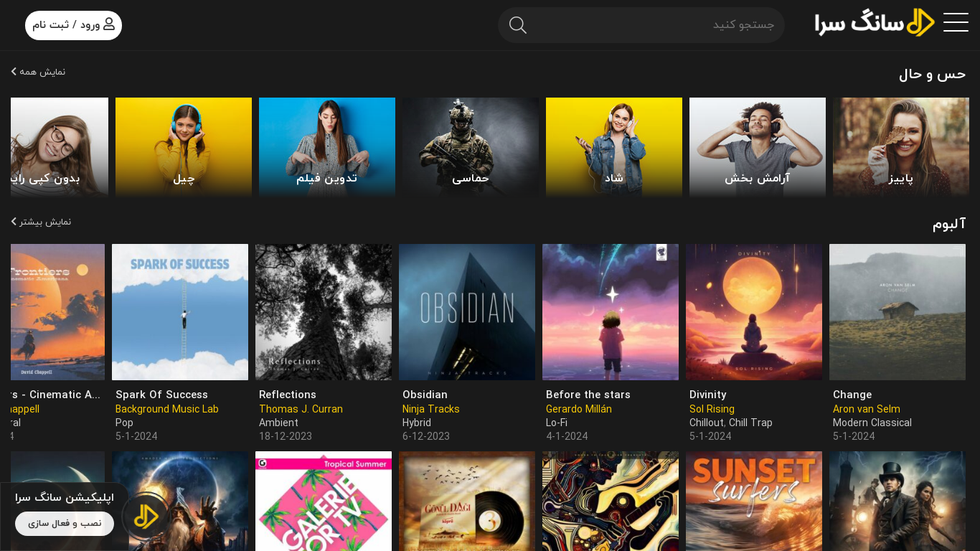The image size is (980, 551).
Task: Open the Tropical Summer Galerie album cover
Action: coord(324,501)
